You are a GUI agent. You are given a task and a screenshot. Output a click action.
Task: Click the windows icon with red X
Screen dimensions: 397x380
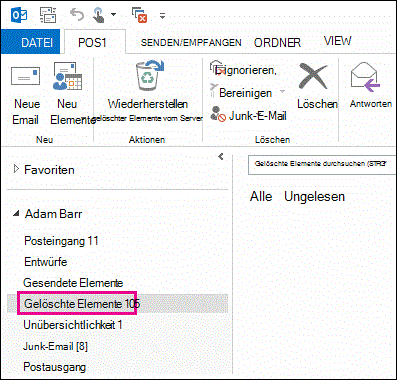139,15
